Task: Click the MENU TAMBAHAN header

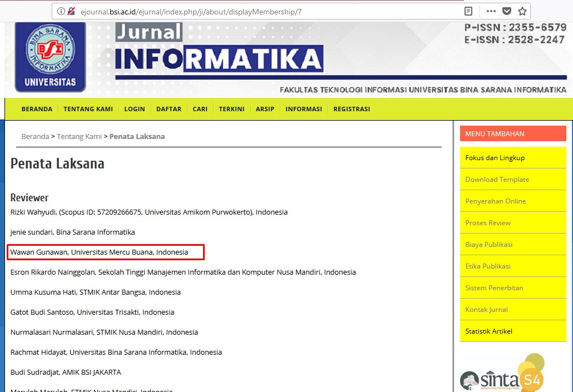Action: [x=513, y=133]
